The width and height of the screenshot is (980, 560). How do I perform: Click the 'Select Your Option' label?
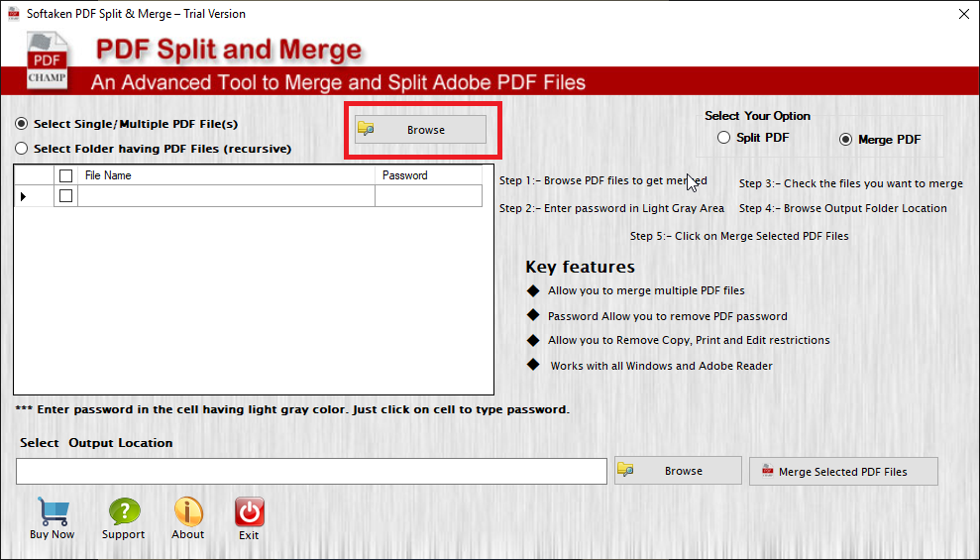(x=757, y=116)
